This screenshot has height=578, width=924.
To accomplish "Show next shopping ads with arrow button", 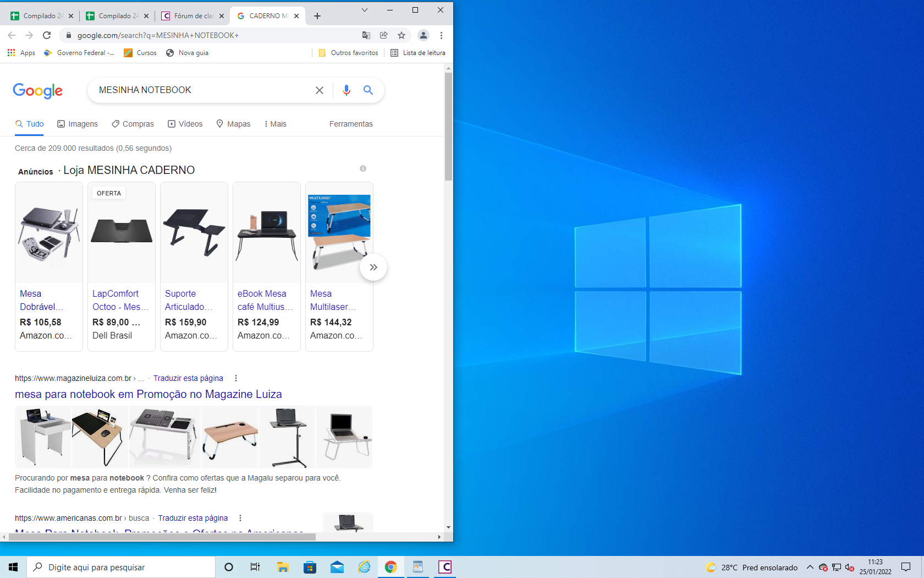I will click(x=373, y=268).
